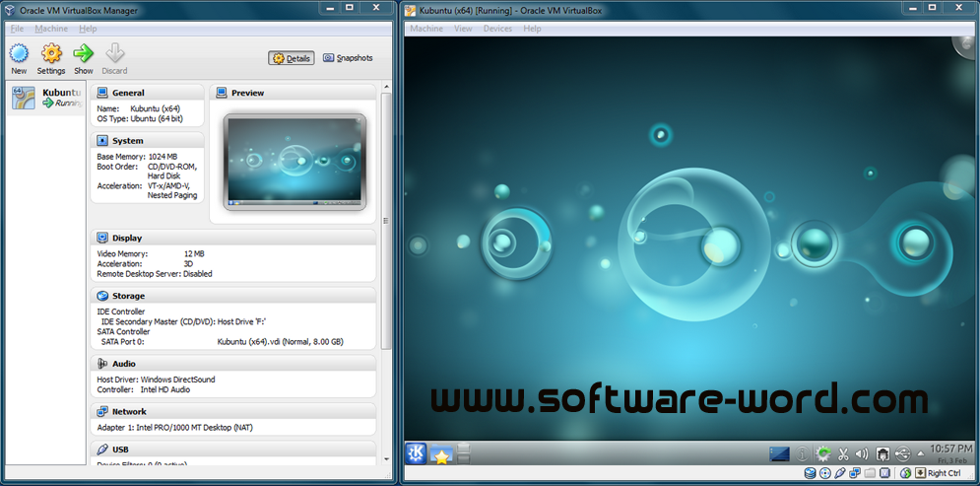
Task: Click the Audio section header
Action: (233, 364)
